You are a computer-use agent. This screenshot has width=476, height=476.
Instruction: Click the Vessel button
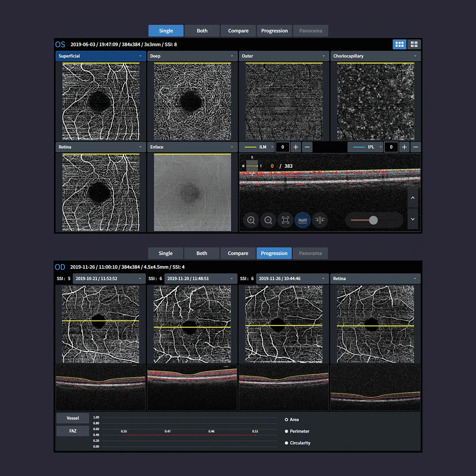tap(73, 418)
